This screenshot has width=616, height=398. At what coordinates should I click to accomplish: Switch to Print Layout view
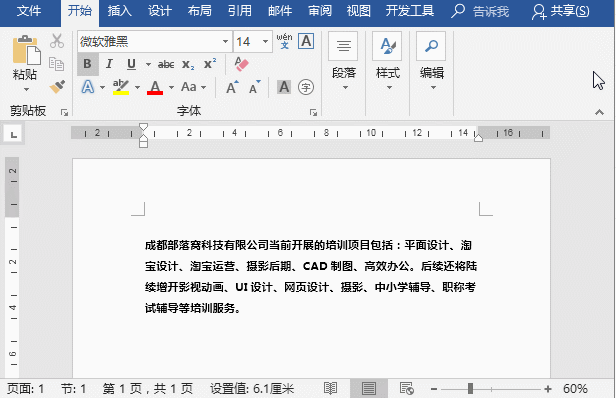[368, 389]
